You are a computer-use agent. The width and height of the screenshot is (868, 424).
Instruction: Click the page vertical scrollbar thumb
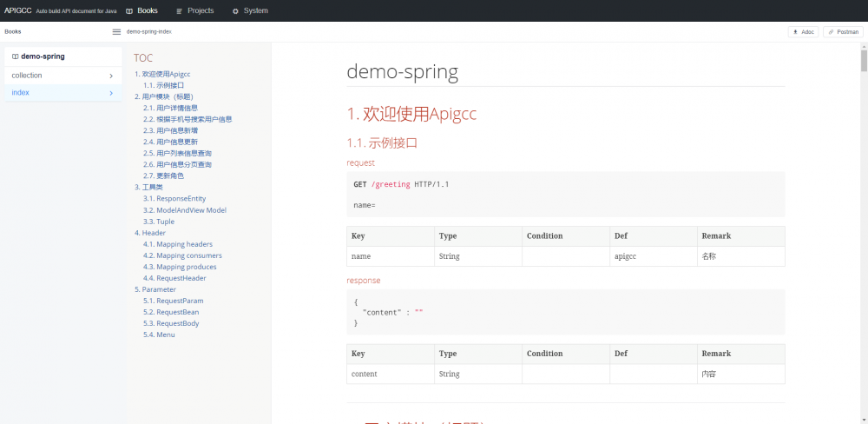pos(864,61)
